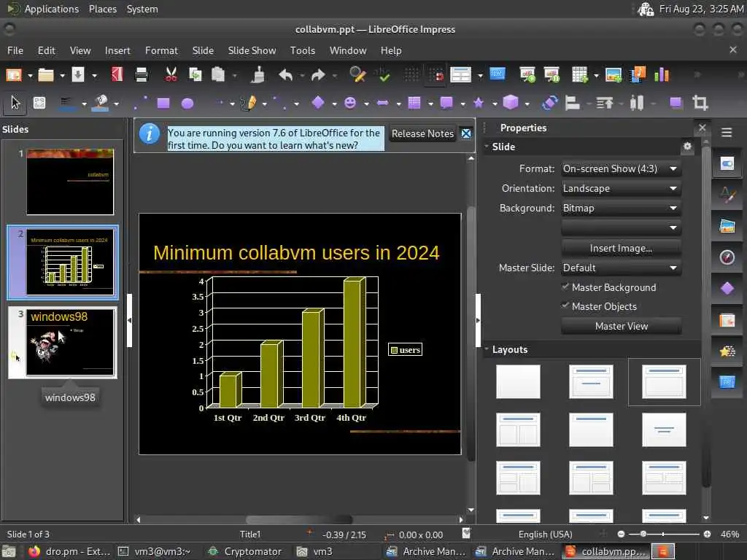
Task: Click the zoom out minus button
Action: point(621,534)
